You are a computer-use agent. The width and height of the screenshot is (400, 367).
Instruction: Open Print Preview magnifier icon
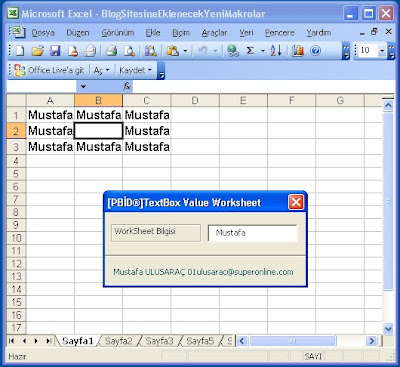click(x=129, y=51)
